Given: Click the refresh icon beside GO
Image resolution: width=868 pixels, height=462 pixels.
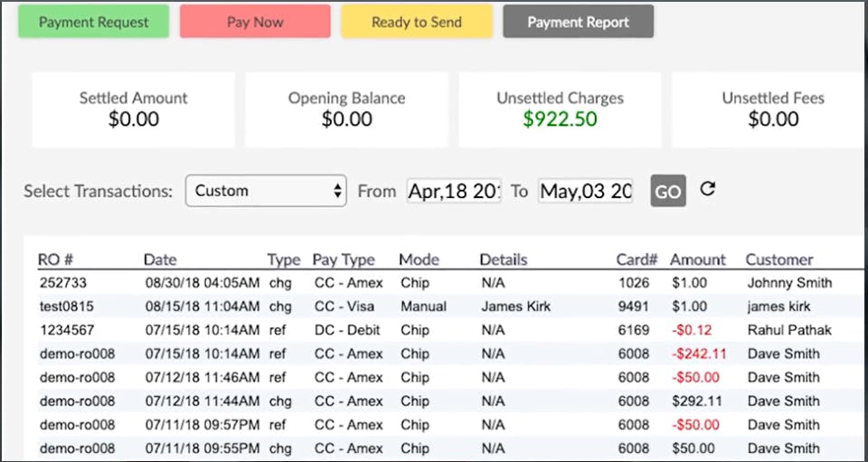Looking at the screenshot, I should [708, 189].
